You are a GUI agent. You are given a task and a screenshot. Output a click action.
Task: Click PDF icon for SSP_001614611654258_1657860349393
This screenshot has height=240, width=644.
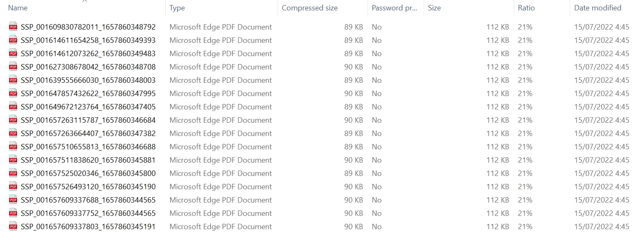click(x=13, y=40)
